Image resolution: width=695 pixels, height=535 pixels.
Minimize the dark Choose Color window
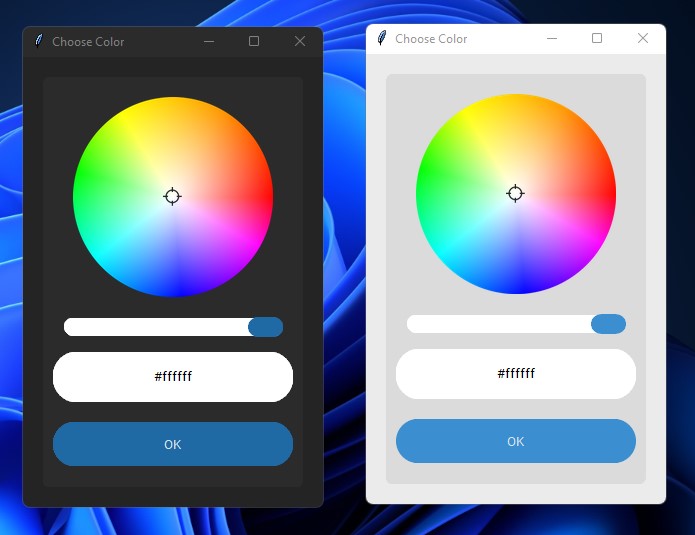[209, 41]
